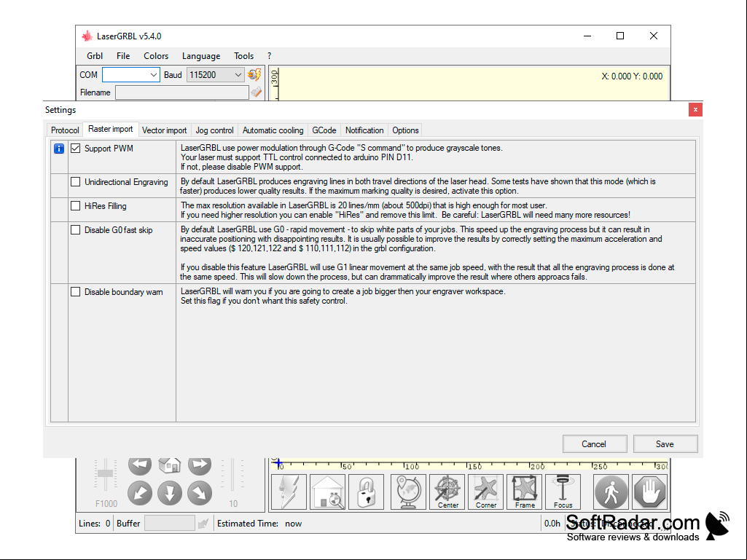Switch to the Vector import tab

point(165,130)
